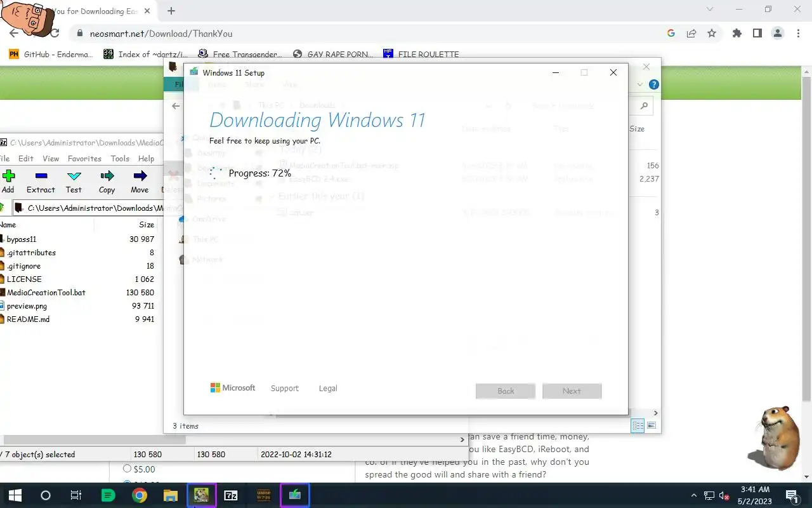Open a new Chrome tab
Viewport: 812px width, 508px height.
coord(171,11)
